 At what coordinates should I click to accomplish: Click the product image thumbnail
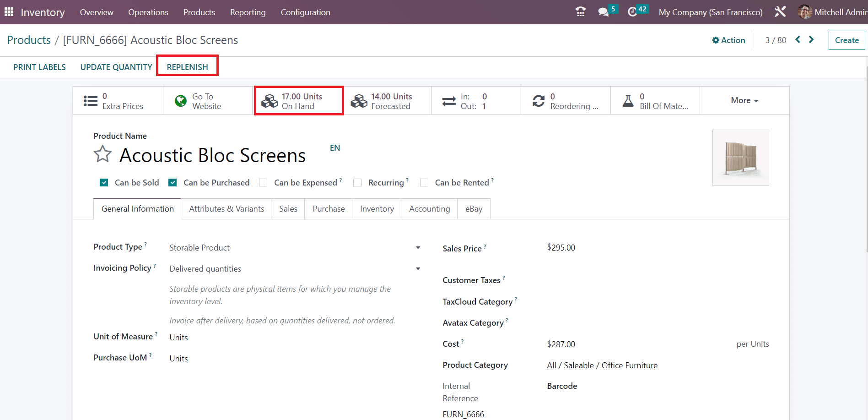(x=740, y=158)
